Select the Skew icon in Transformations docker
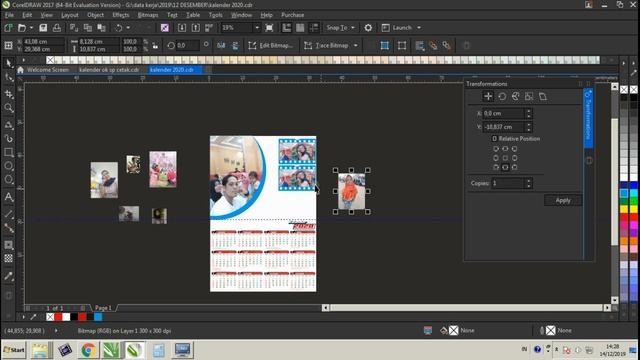The width and height of the screenshot is (640, 360). click(542, 96)
